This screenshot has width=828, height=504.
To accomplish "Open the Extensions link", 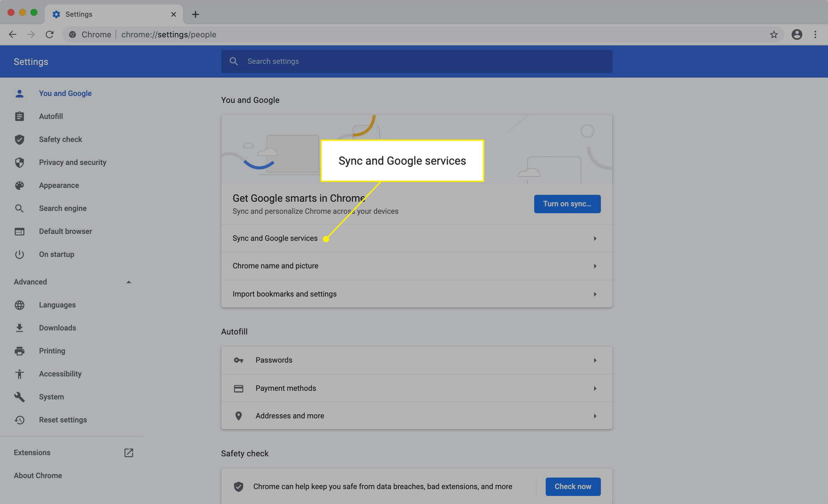I will click(x=32, y=453).
